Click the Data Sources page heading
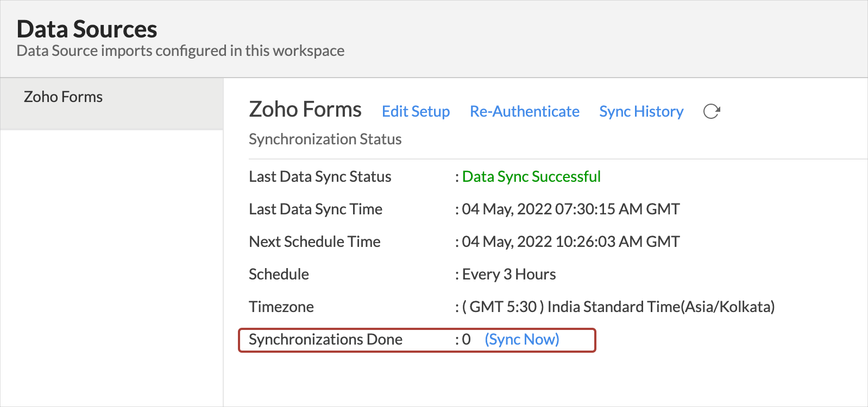Image resolution: width=868 pixels, height=407 pixels. [87, 29]
